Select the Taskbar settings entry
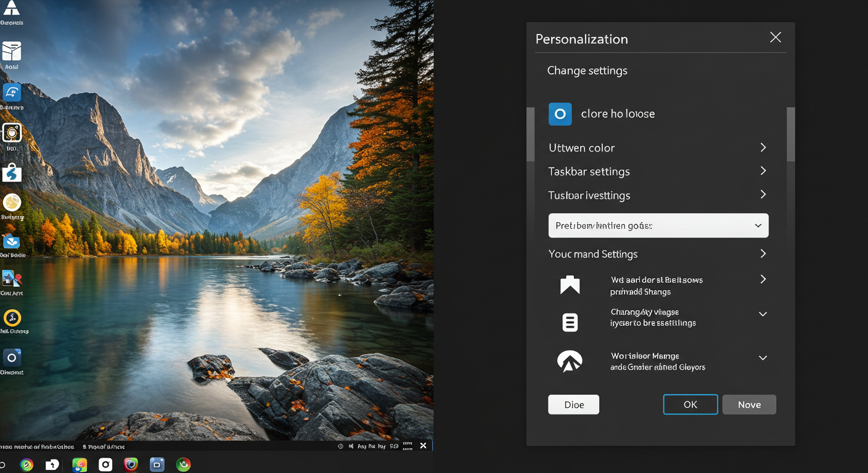868x473 pixels. [589, 171]
